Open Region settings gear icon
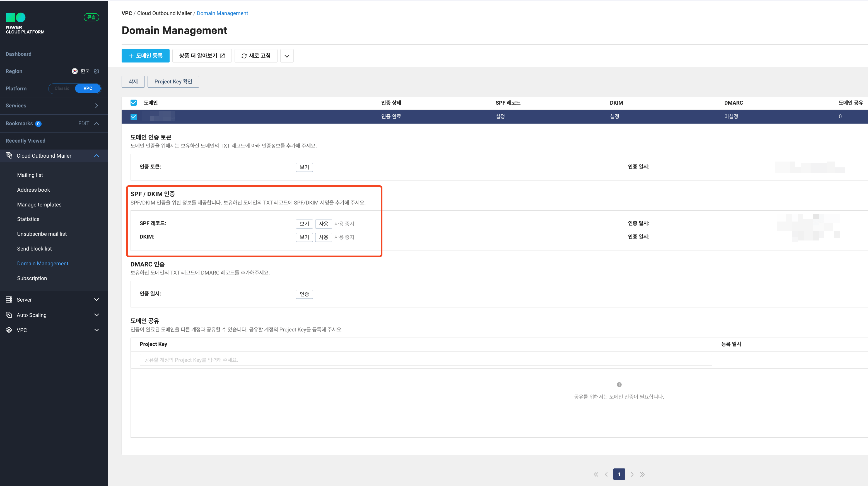 97,71
